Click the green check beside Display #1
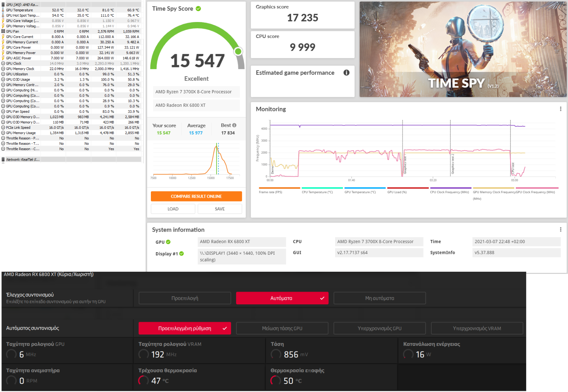Screen dimensions: 568x392 181,254
